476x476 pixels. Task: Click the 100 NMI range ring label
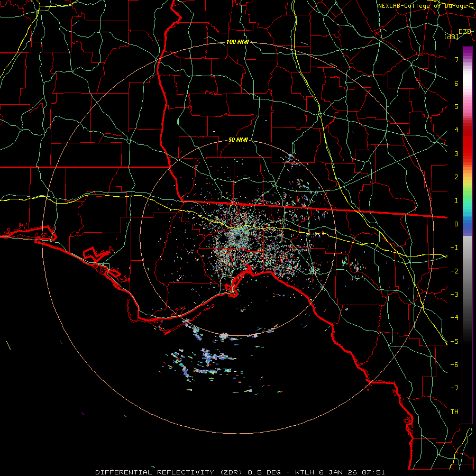(237, 42)
